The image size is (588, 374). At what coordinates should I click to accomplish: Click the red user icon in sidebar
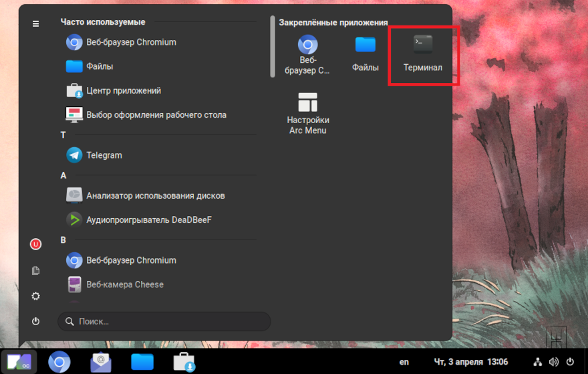tap(35, 244)
